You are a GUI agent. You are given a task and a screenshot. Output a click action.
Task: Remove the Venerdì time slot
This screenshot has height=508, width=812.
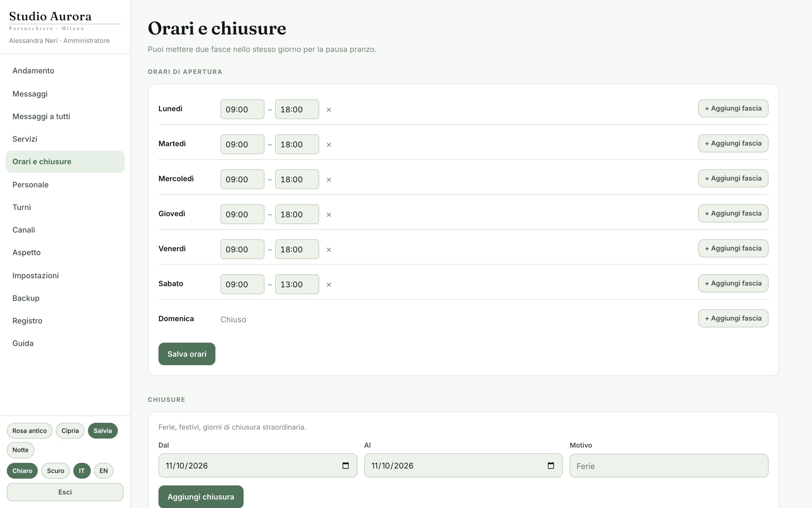329,249
